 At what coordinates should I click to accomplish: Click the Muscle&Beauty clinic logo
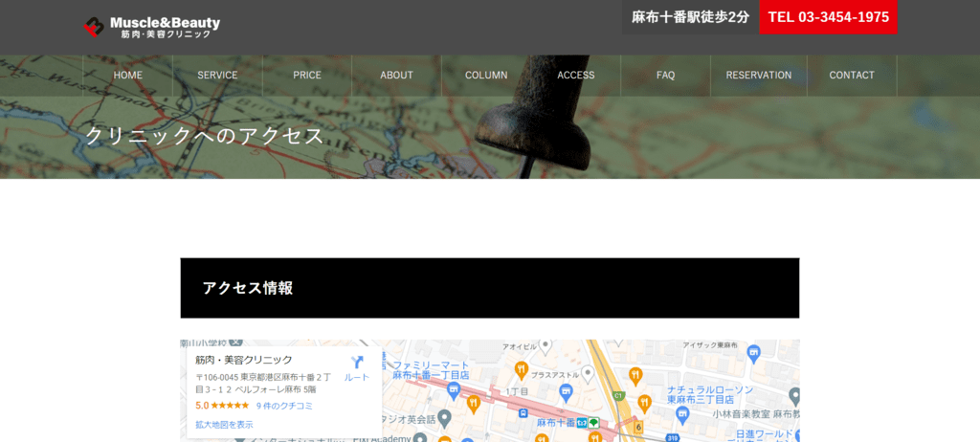[x=151, y=27]
